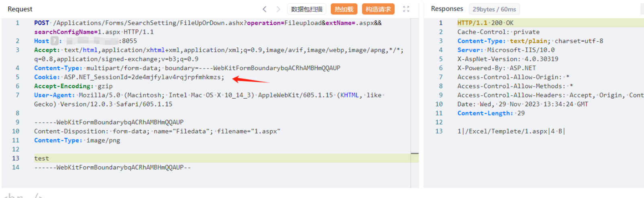Open Host header help question-mark icon
Screen dimensions: 644x198
tap(54, 41)
